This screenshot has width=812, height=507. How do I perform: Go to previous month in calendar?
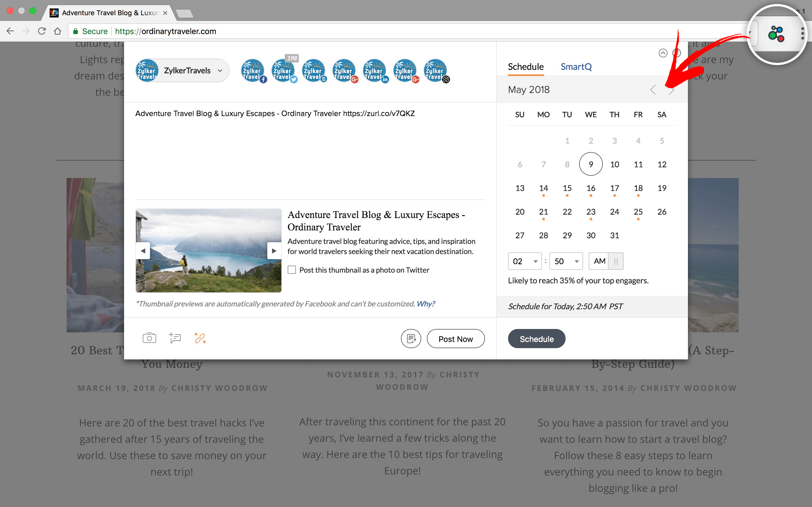pyautogui.click(x=653, y=90)
